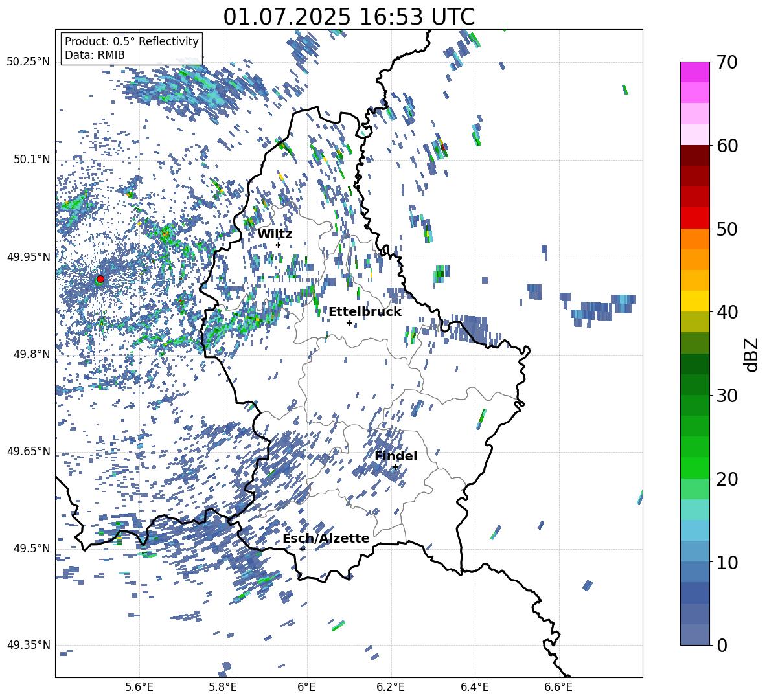
Task: Click the 50 value on colorbar
Action: (727, 229)
